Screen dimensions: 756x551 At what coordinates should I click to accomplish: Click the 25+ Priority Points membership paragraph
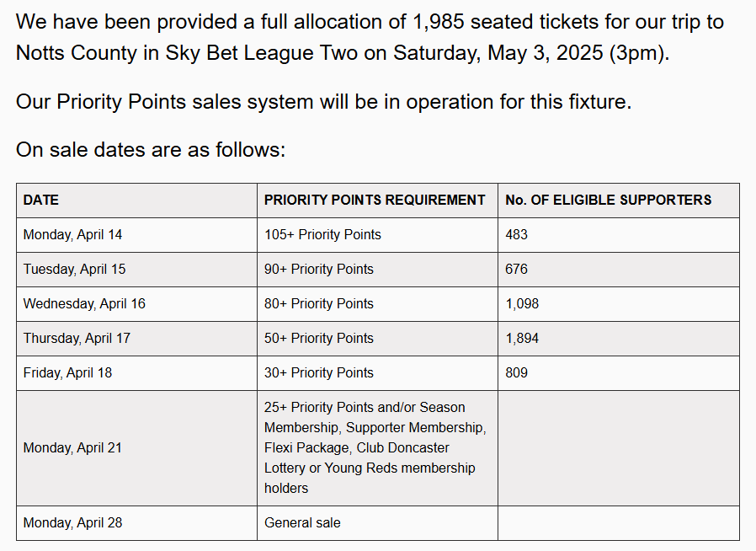click(375, 448)
